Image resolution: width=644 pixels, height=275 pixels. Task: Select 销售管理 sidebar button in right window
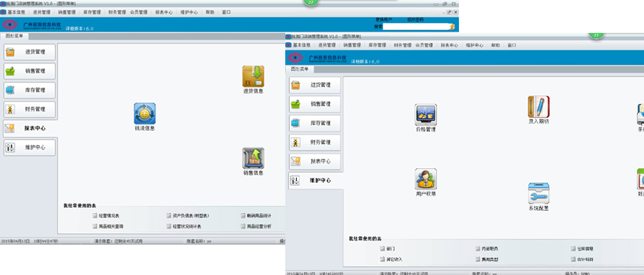pyautogui.click(x=315, y=104)
